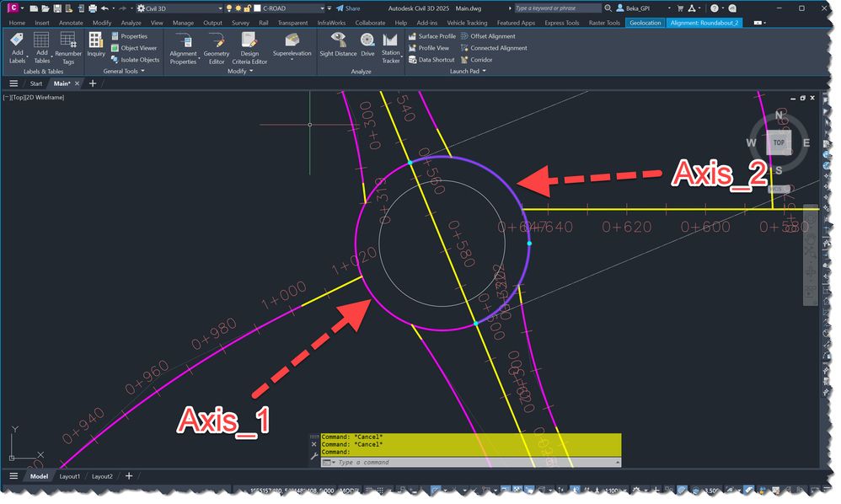Open the application menu dropdown beside the C logo
Screen dimensions: 841x504
(x=22, y=8)
